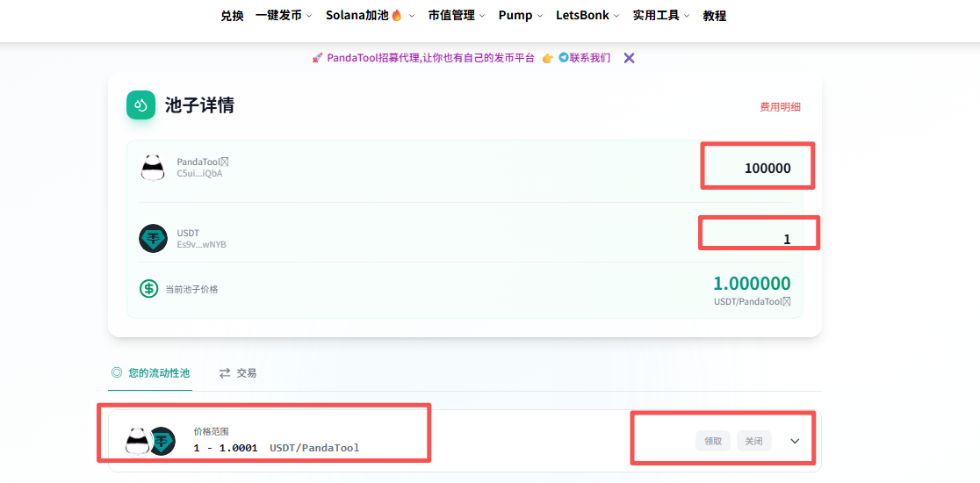
Task: Expand the liquidity position row with the chevron
Action: coord(795,441)
